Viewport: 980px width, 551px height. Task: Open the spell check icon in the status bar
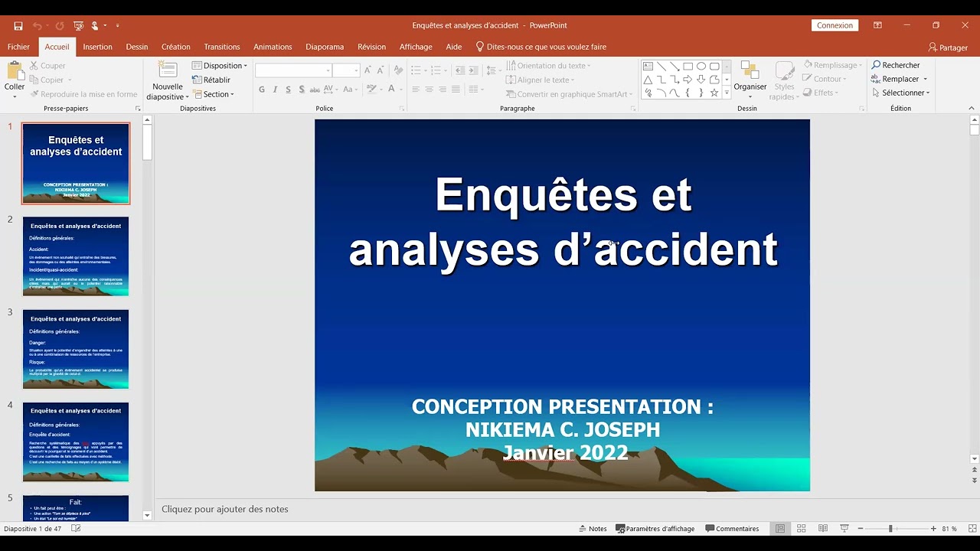tap(76, 529)
